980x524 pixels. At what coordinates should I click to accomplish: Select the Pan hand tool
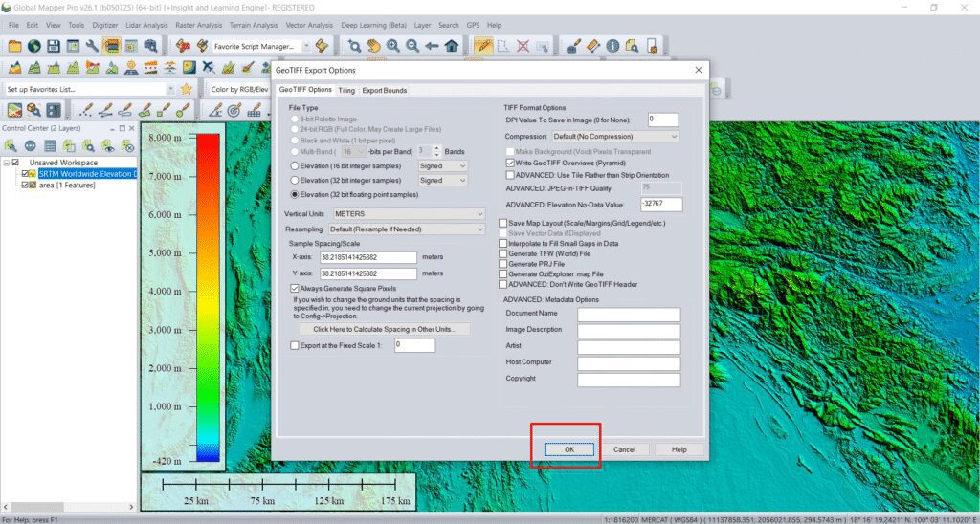374,46
